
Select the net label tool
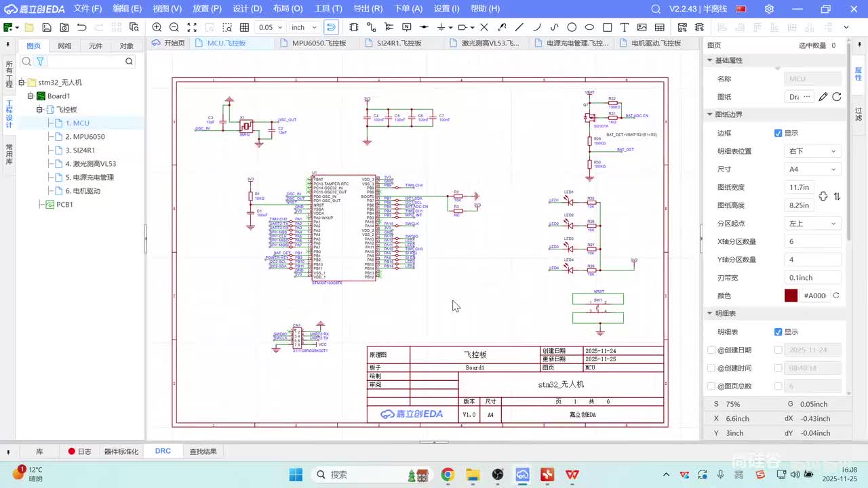pyautogui.click(x=407, y=28)
